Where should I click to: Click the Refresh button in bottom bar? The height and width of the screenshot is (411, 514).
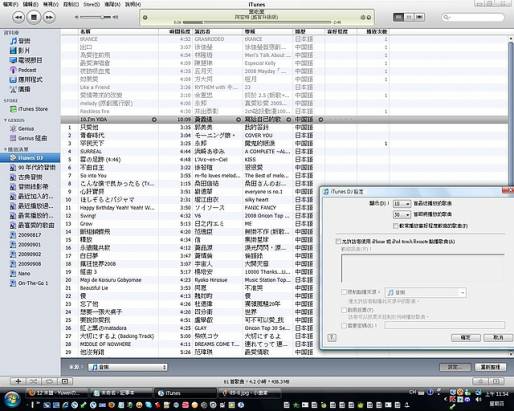490,367
